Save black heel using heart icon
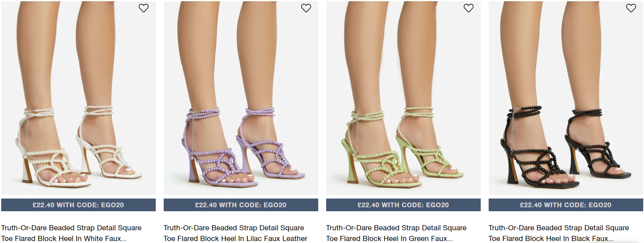 click(x=631, y=8)
